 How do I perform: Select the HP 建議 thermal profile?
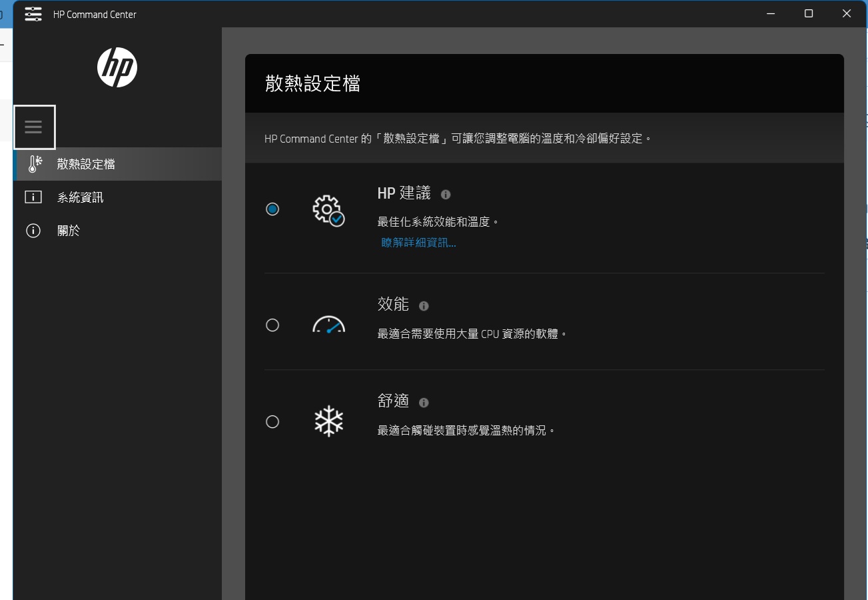tap(272, 209)
